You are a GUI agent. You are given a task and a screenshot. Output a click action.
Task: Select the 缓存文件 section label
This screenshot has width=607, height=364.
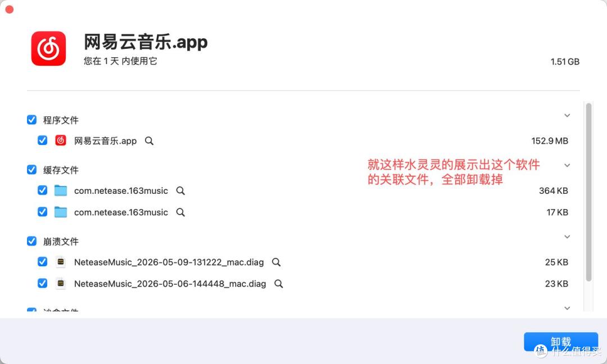(x=61, y=170)
